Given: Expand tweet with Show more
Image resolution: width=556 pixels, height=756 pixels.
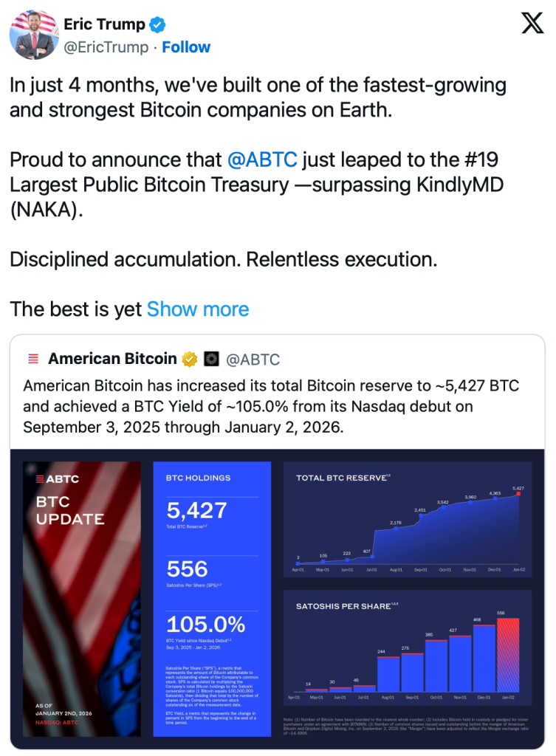Looking at the screenshot, I should (198, 309).
